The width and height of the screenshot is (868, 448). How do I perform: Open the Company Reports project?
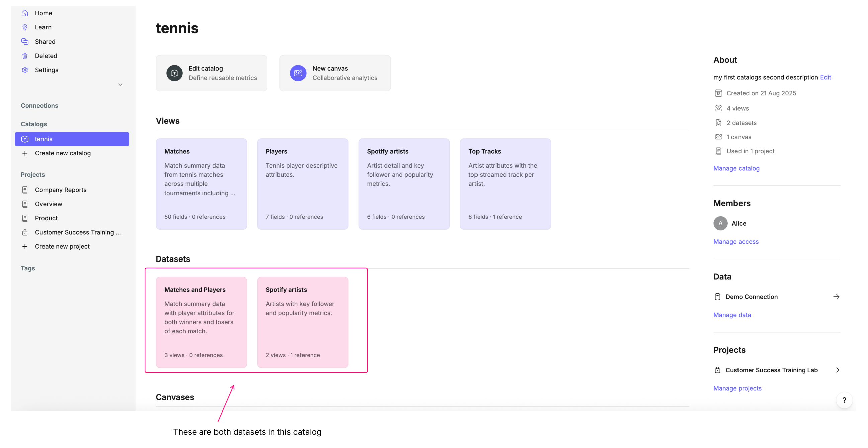click(x=61, y=190)
